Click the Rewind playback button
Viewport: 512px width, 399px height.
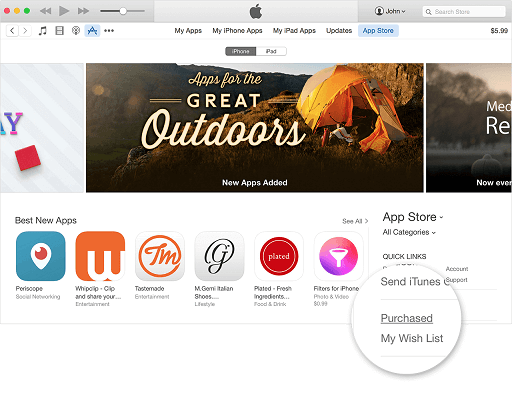tap(45, 11)
